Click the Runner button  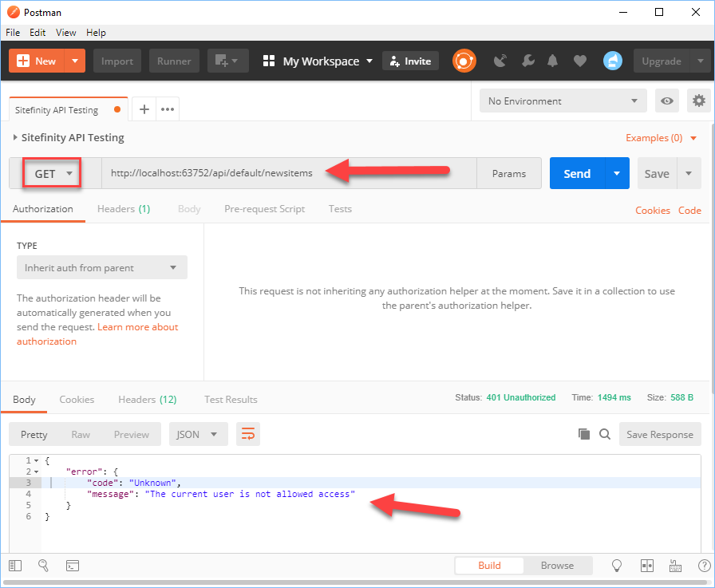point(174,61)
